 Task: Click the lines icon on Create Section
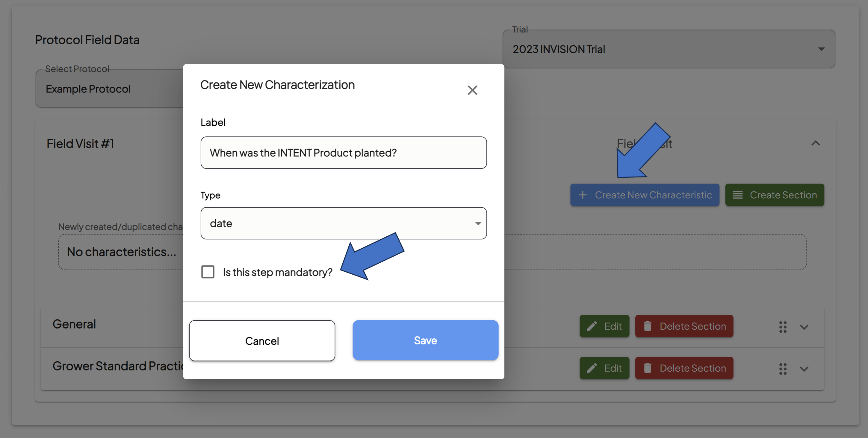pyautogui.click(x=738, y=195)
